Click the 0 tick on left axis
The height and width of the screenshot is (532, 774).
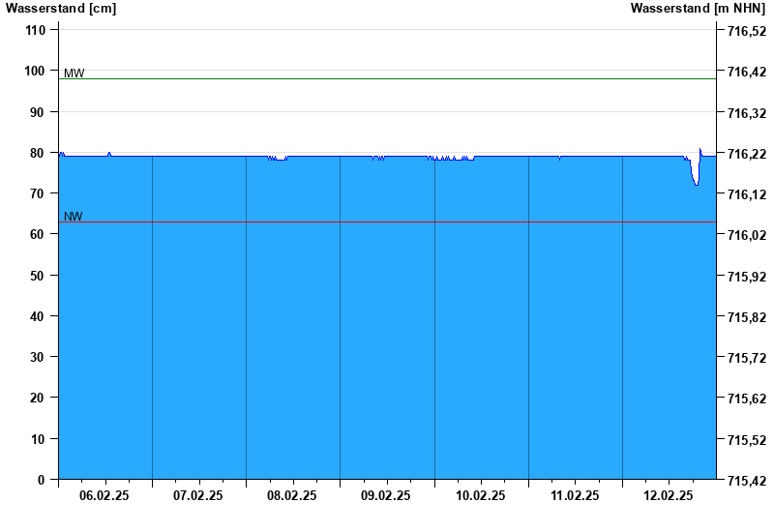pos(42,480)
